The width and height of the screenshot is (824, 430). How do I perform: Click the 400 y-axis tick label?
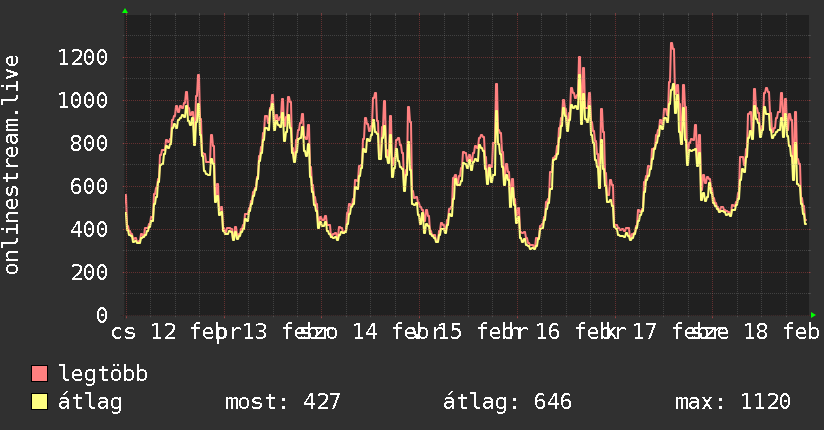pyautogui.click(x=89, y=229)
